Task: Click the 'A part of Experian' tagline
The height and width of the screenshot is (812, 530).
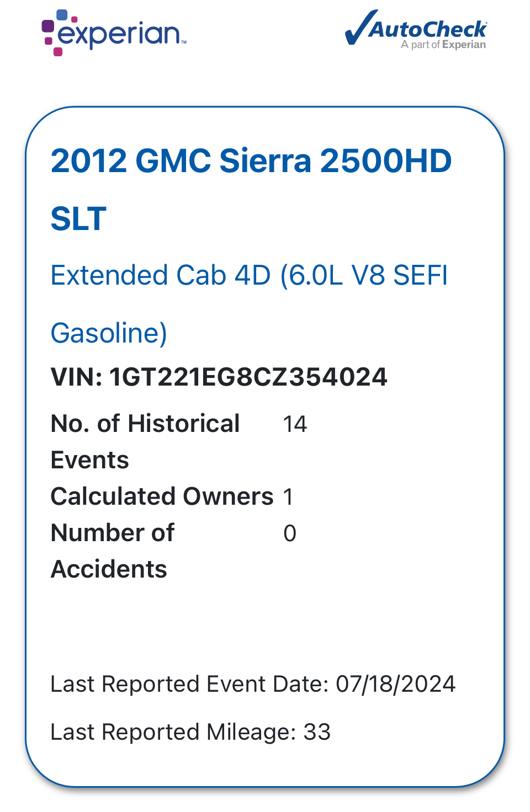Action: click(443, 45)
